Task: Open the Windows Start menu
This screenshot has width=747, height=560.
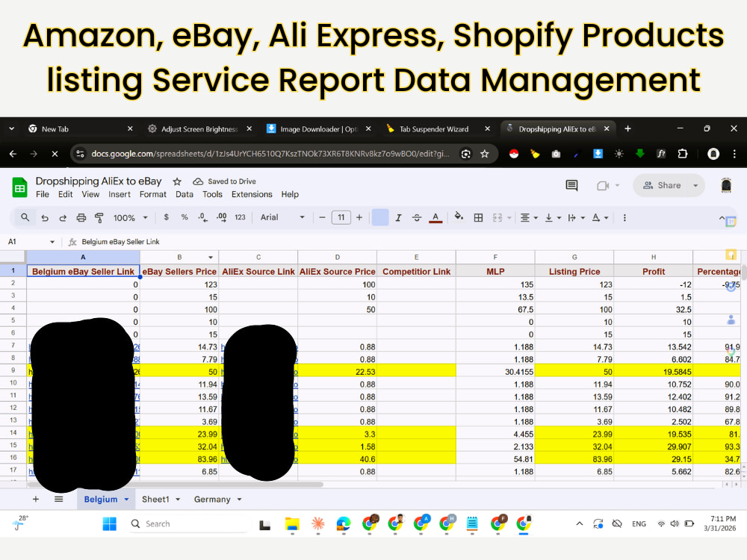Action: 109,524
